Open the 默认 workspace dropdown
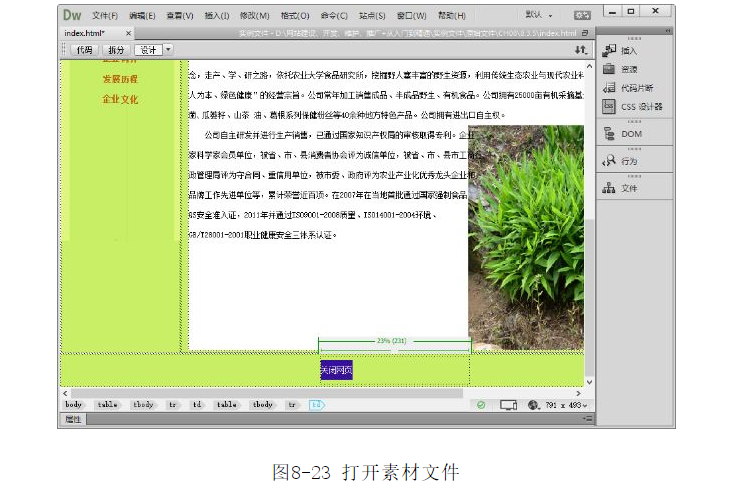 tap(541, 15)
